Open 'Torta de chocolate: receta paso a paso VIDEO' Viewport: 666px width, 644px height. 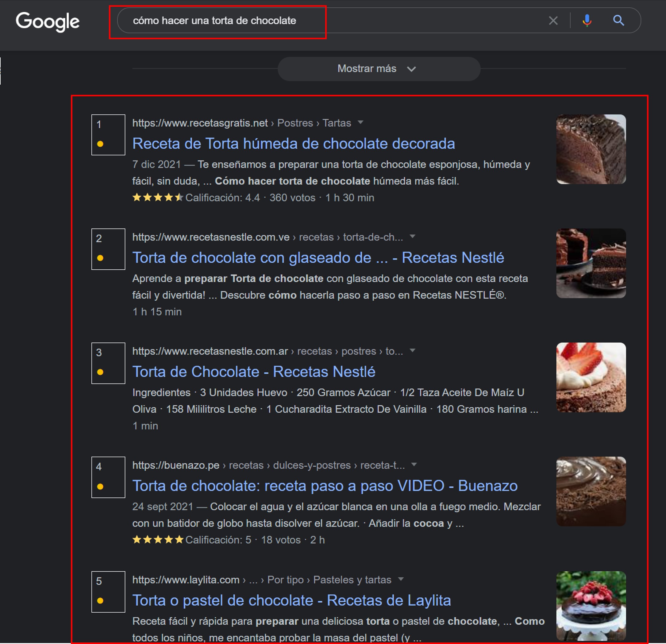point(325,486)
